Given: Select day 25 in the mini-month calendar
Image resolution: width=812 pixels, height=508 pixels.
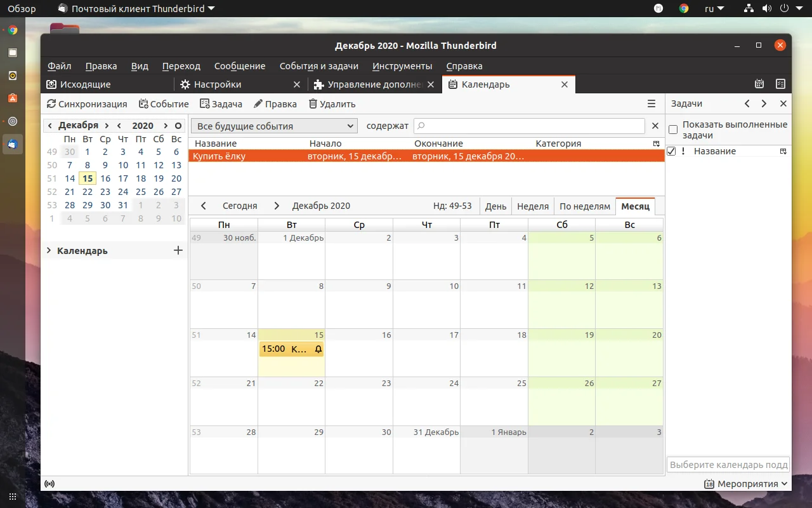Looking at the screenshot, I should (141, 192).
